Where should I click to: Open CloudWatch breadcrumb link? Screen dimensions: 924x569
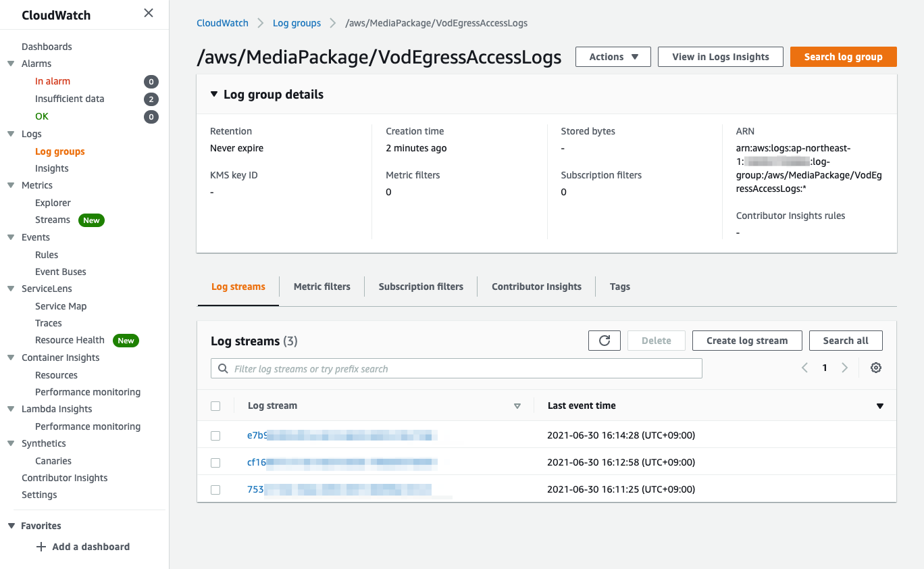click(222, 23)
